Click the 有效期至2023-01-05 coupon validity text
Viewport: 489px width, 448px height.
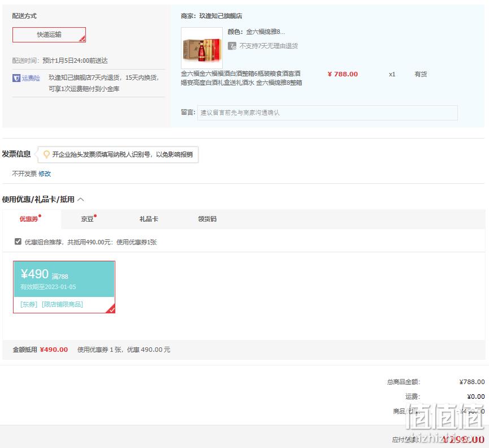tap(48, 287)
